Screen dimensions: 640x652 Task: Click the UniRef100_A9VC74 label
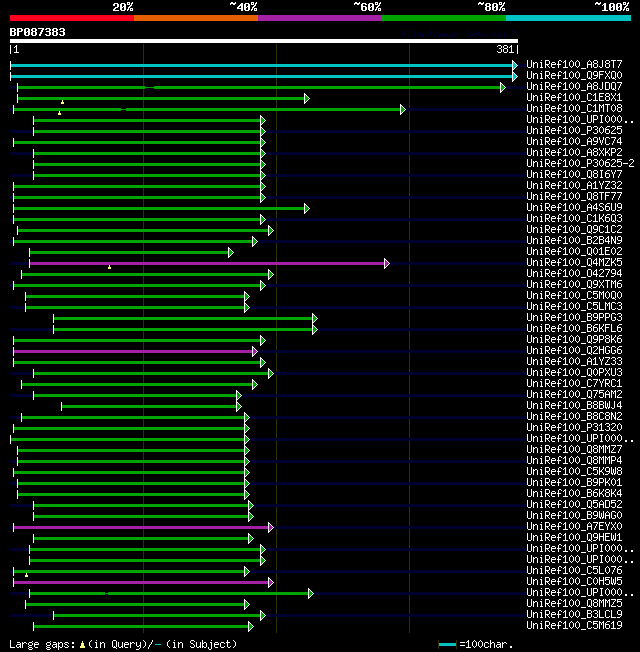coord(574,141)
